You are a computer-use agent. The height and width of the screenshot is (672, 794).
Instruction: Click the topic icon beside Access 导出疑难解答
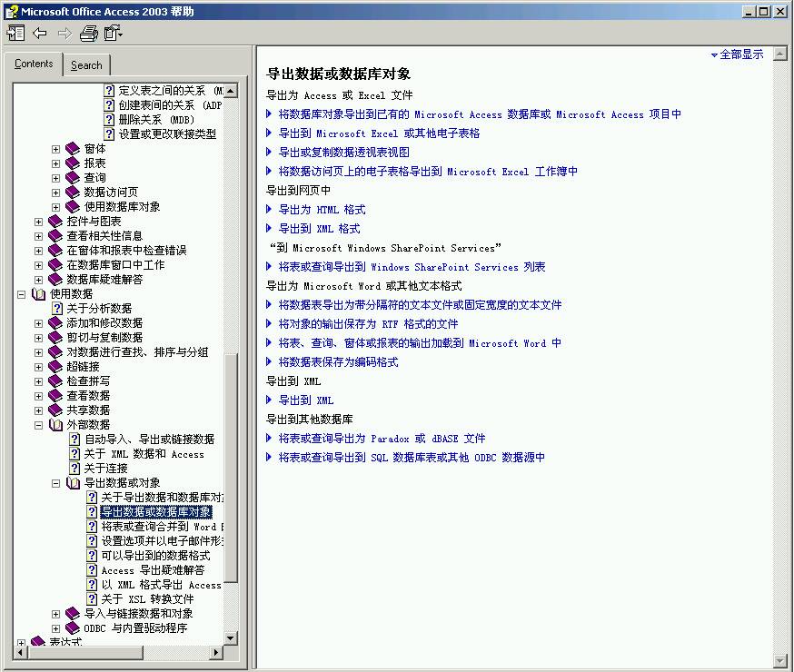[x=92, y=570]
